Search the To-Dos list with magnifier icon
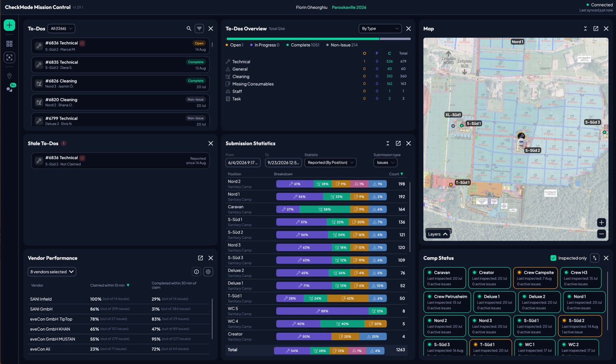 [189, 28]
